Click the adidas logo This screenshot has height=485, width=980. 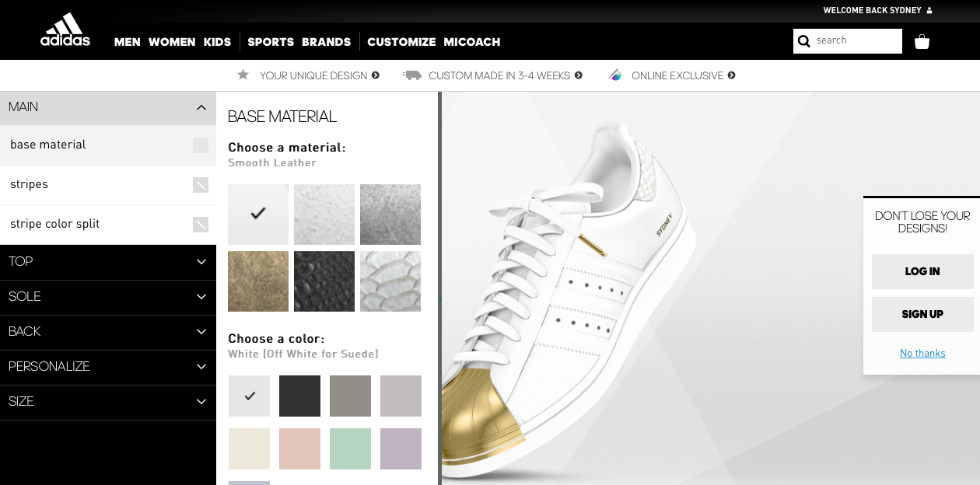point(65,30)
